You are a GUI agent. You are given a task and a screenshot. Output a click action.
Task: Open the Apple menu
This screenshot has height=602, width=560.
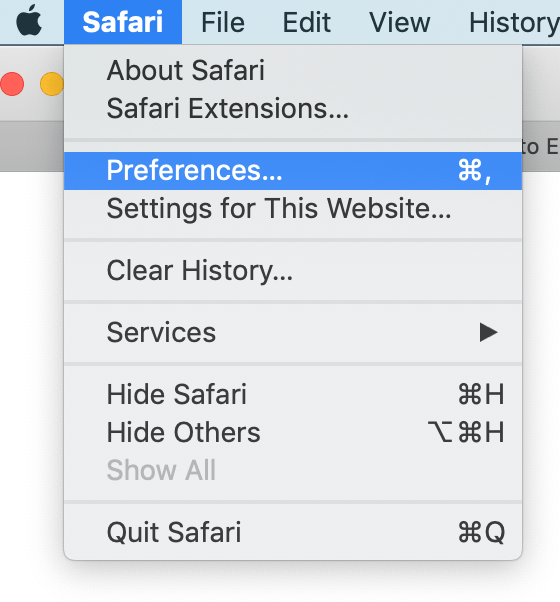pyautogui.click(x=29, y=21)
